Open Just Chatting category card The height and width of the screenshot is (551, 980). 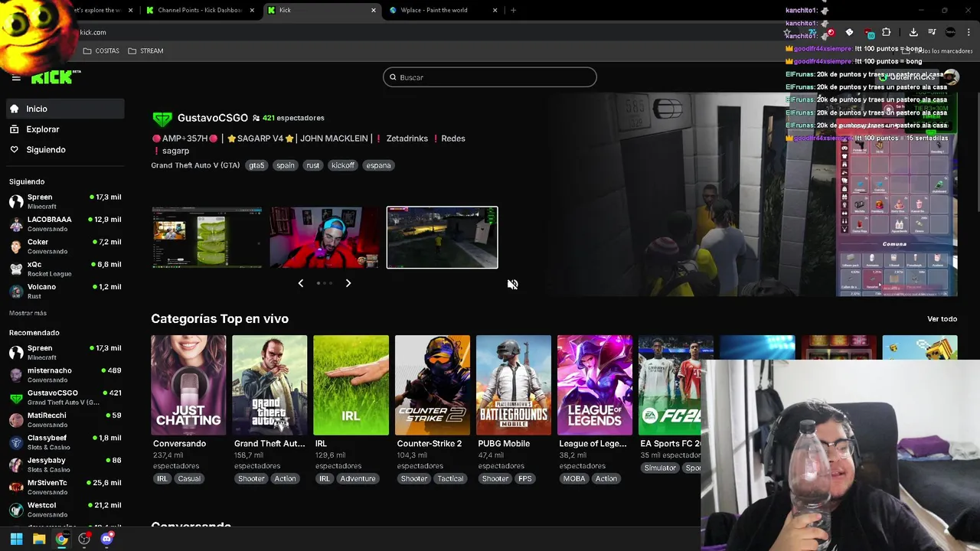(188, 385)
